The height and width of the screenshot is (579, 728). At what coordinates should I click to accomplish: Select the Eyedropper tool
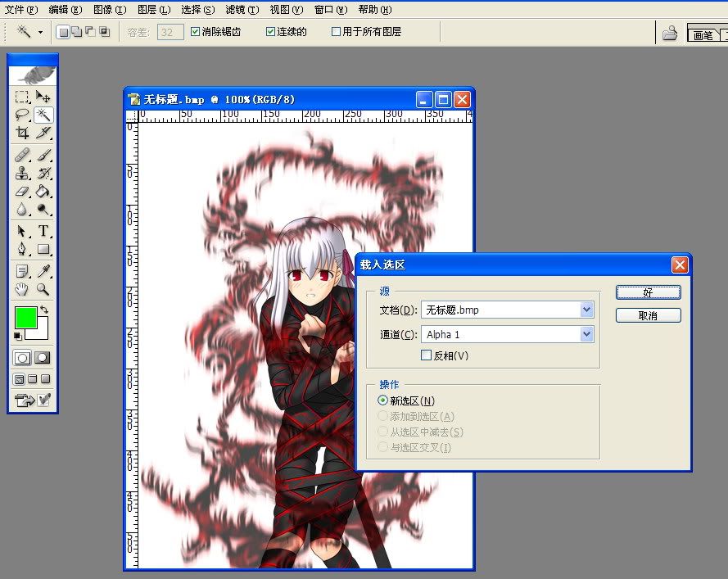[x=43, y=271]
